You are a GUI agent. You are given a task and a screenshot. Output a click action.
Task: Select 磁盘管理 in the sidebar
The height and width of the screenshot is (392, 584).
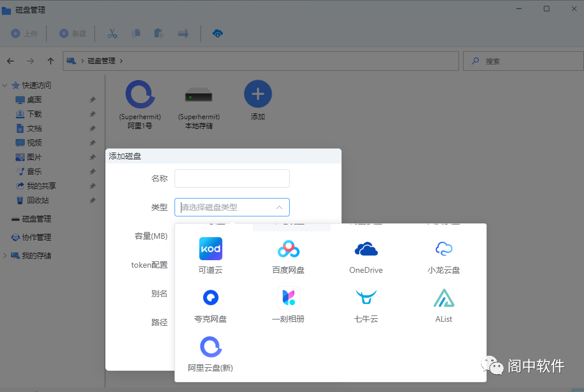click(x=36, y=219)
